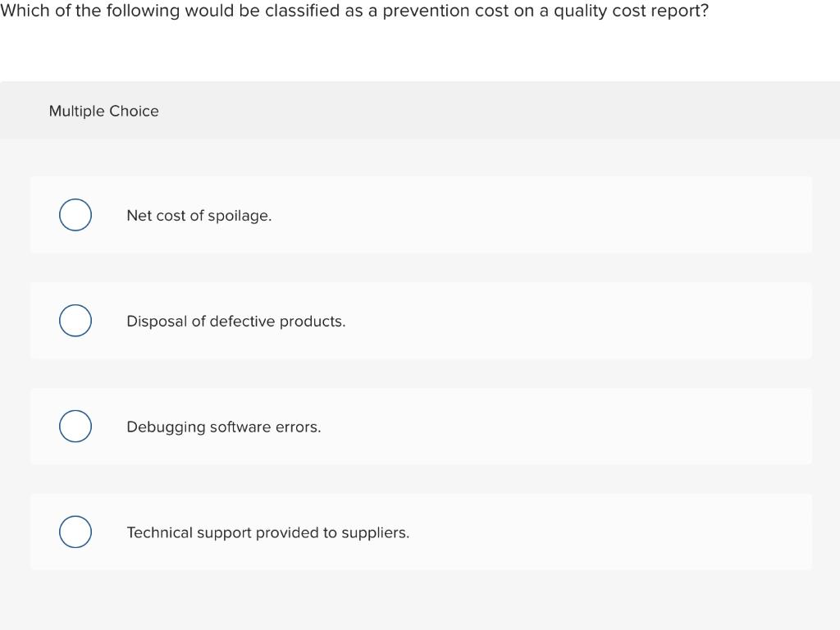
Task: Select the Net cost of spoilage radio button
Action: click(75, 215)
